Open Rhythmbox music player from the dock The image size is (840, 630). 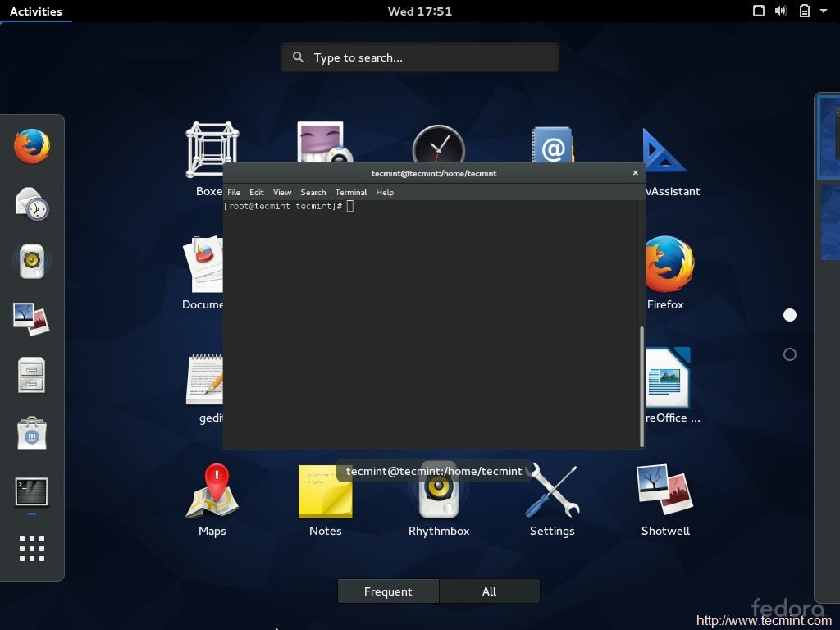(31, 262)
